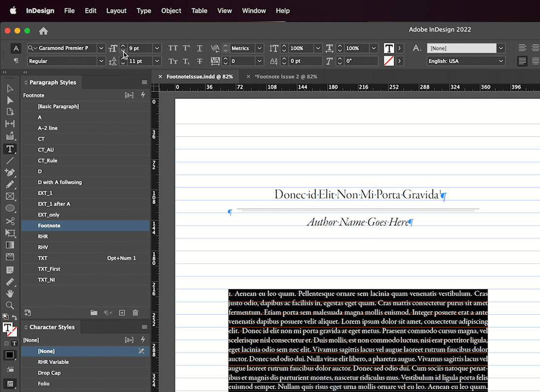Select the Type tool
This screenshot has height=392, width=540.
(x=10, y=149)
